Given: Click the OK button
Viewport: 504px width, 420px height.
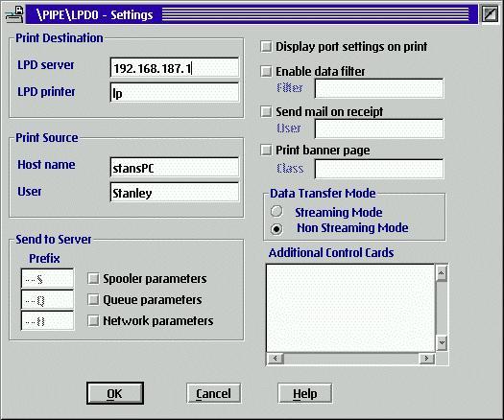Looking at the screenshot, I should coord(115,393).
